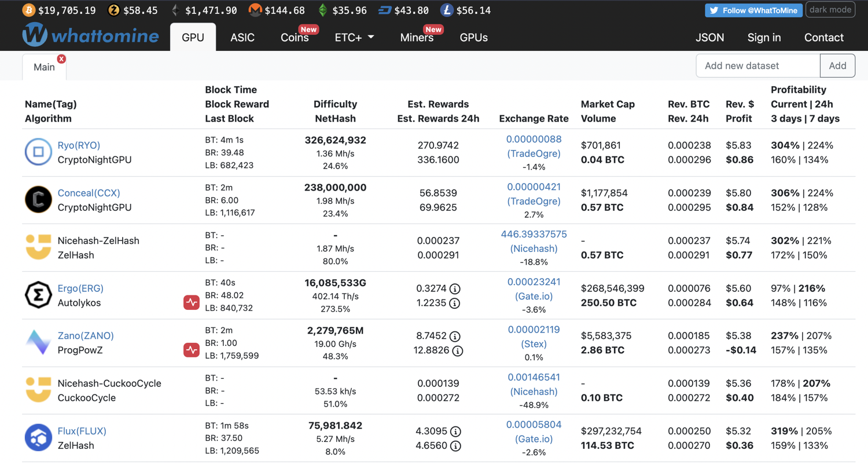Switch to the ASIC tab
The image size is (868, 464).
(x=242, y=38)
